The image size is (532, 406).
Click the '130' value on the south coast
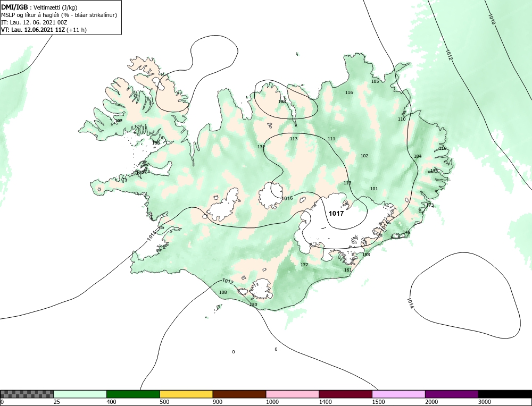point(253,304)
